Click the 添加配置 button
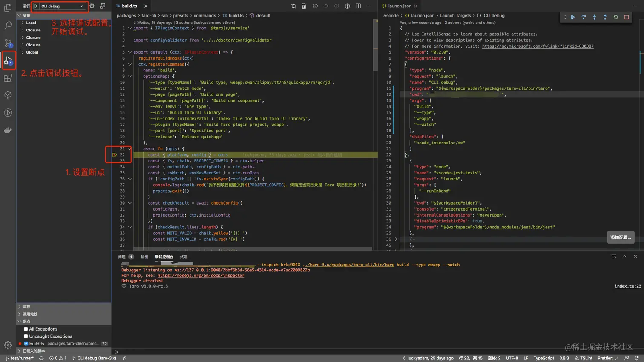This screenshot has height=362, width=644. 621,237
